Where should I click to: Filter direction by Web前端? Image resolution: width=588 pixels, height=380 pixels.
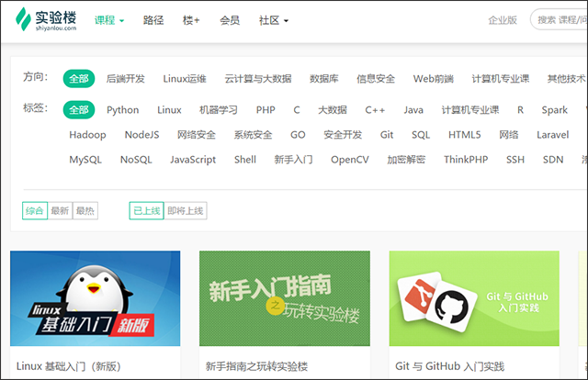(x=433, y=79)
